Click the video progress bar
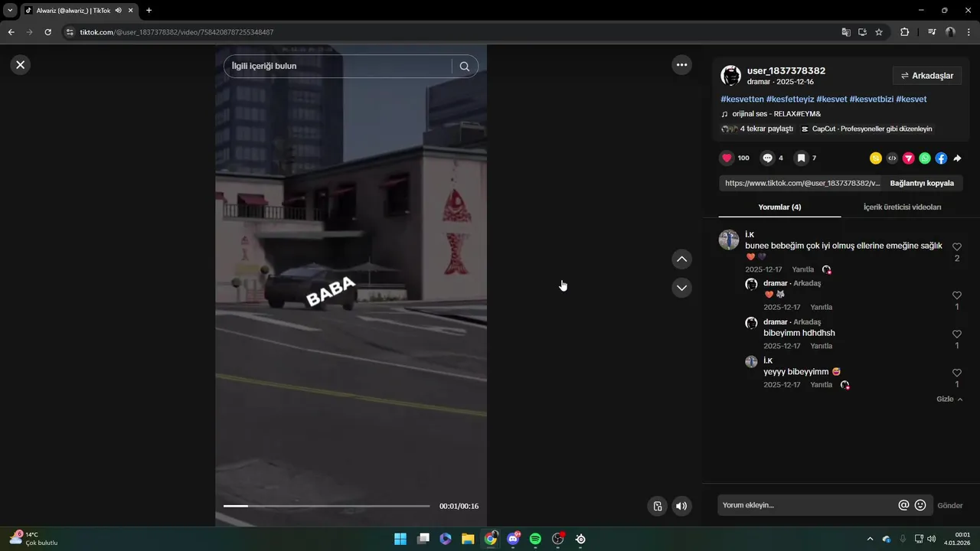The image size is (980, 551). pos(326,506)
